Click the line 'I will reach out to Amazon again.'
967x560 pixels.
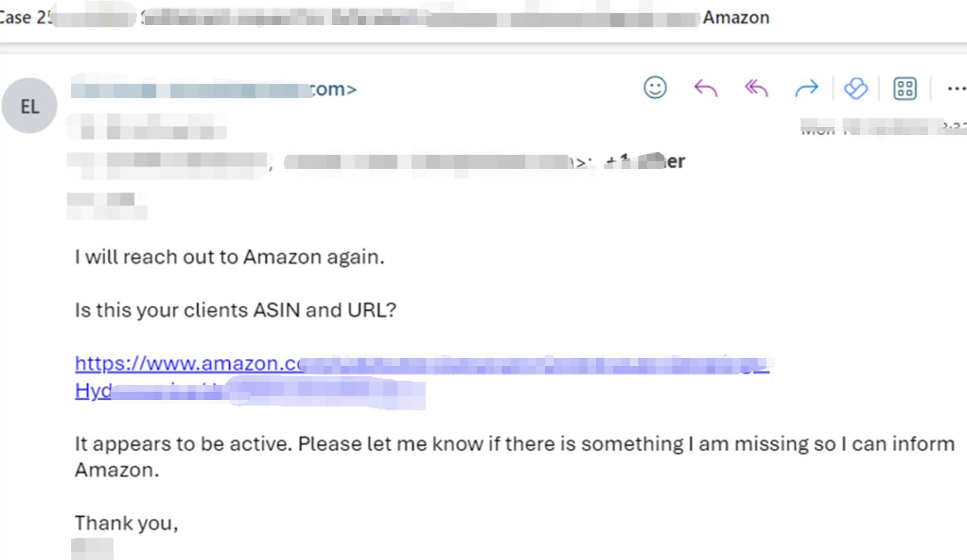click(x=229, y=257)
